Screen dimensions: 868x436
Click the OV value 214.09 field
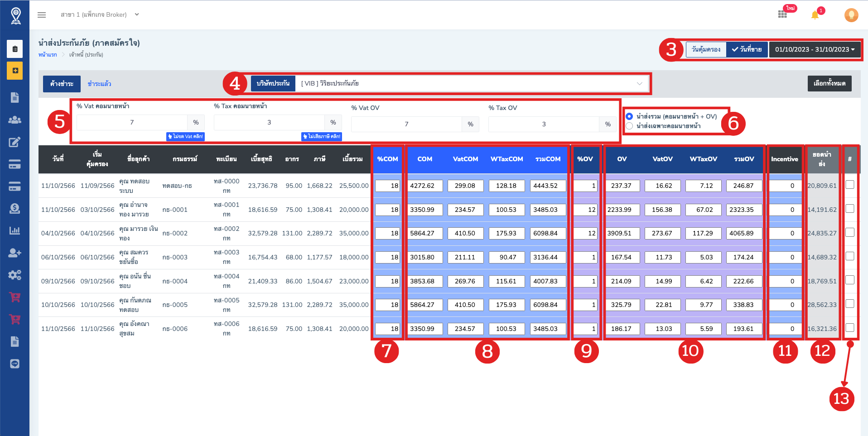click(x=622, y=281)
